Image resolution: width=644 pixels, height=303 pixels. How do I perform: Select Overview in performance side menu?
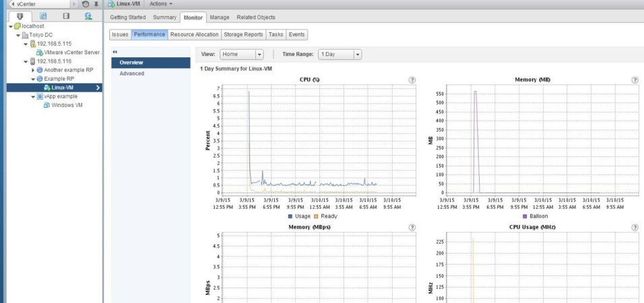pos(151,63)
